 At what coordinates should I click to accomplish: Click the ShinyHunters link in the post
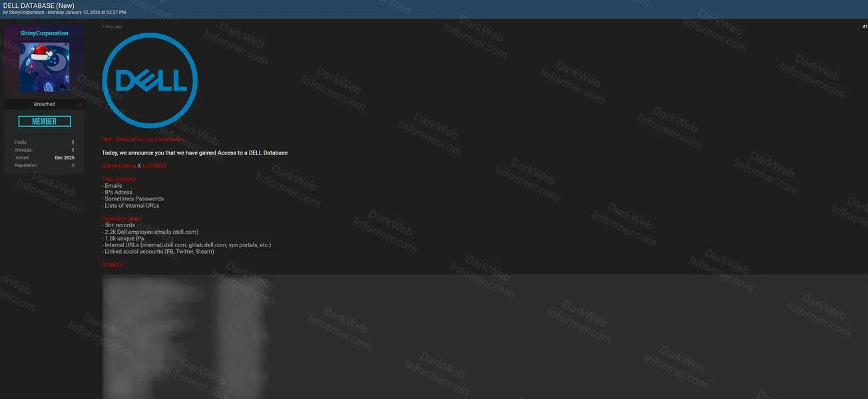117,165
